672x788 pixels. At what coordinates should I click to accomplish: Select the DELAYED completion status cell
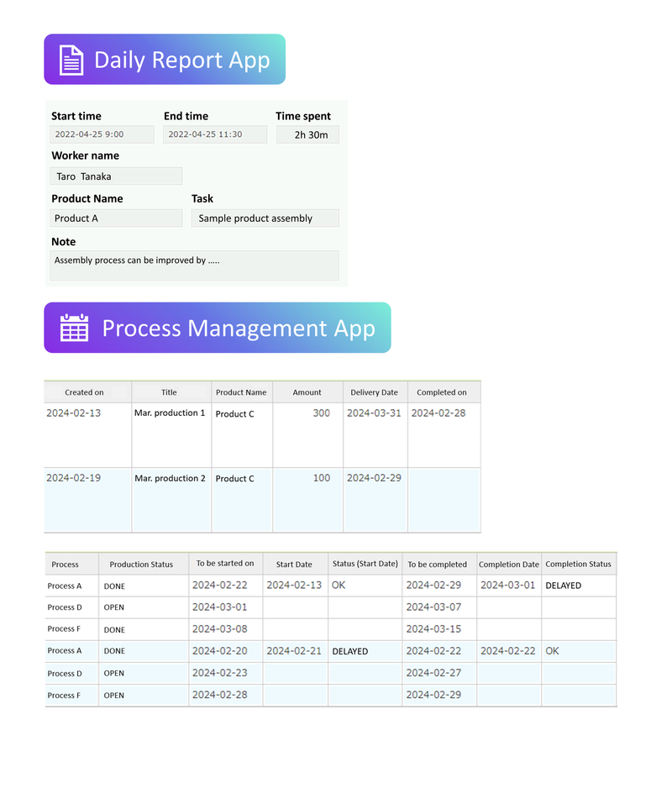[x=578, y=586]
